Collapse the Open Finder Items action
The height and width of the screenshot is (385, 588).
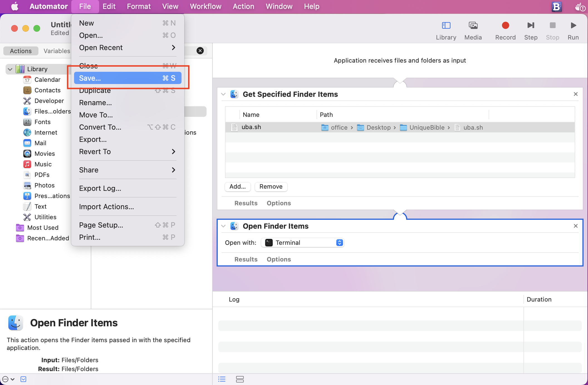[223, 226]
